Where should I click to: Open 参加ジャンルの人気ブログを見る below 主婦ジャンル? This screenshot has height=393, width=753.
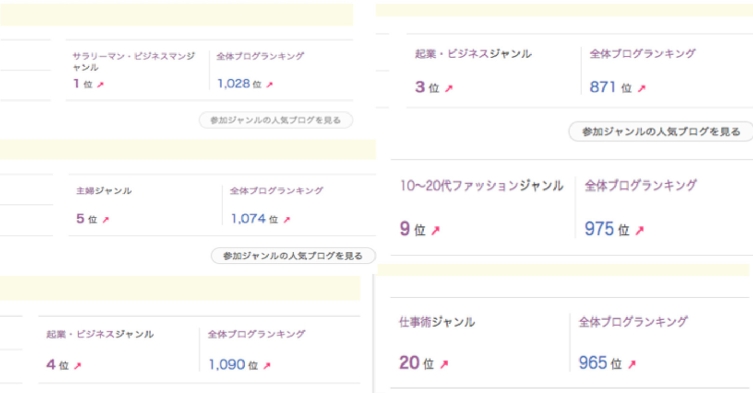[293, 256]
